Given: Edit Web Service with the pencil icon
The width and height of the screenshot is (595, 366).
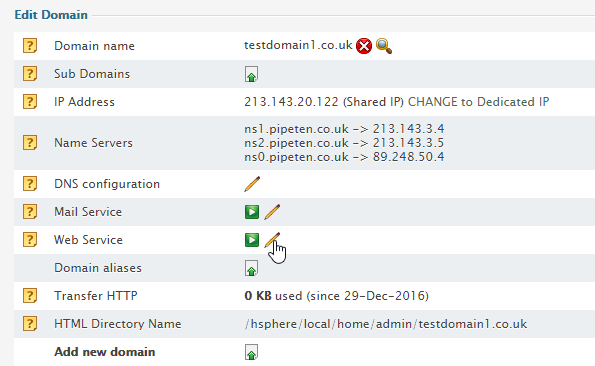Looking at the screenshot, I should [272, 240].
